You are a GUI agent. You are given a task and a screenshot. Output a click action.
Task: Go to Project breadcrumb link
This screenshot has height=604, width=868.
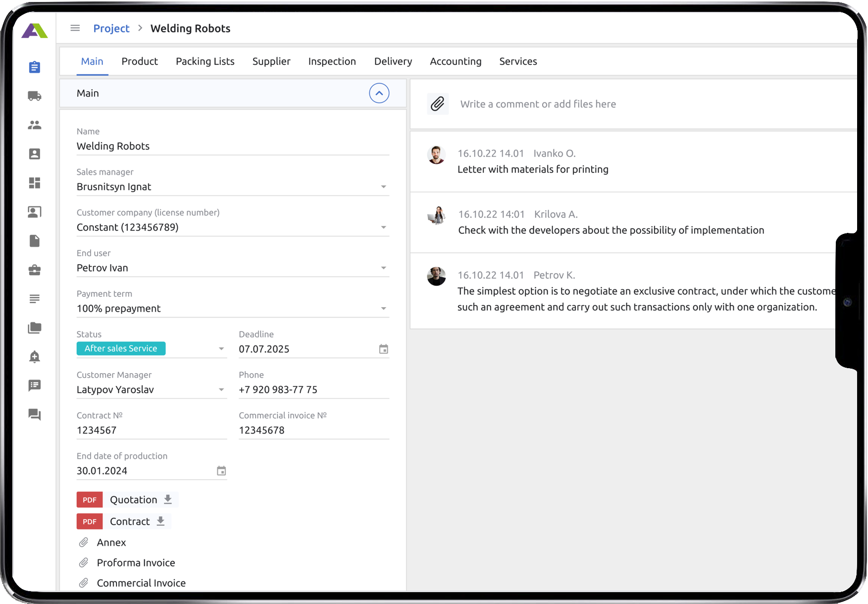(111, 28)
